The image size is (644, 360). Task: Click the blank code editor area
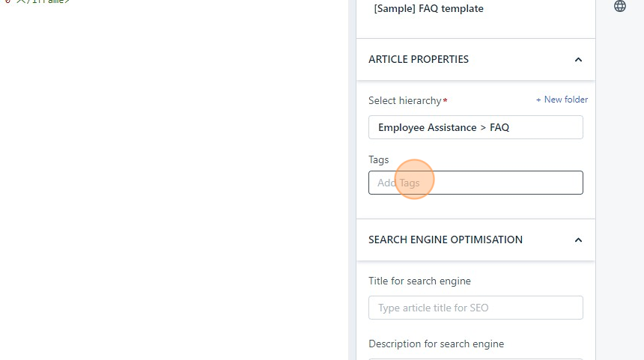click(172, 187)
